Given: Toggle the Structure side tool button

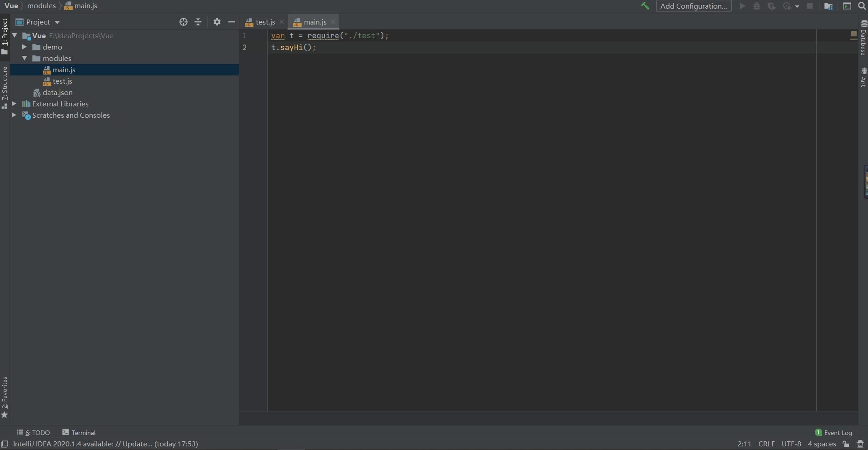Looking at the screenshot, I should (5, 88).
